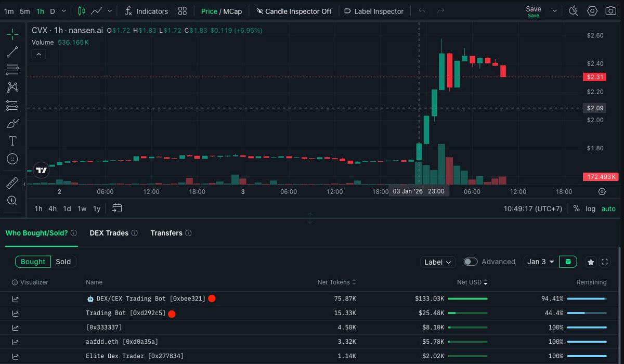This screenshot has width=624, height=364.
Task: Select the Brush drawing tool
Action: pyautogui.click(x=11, y=123)
